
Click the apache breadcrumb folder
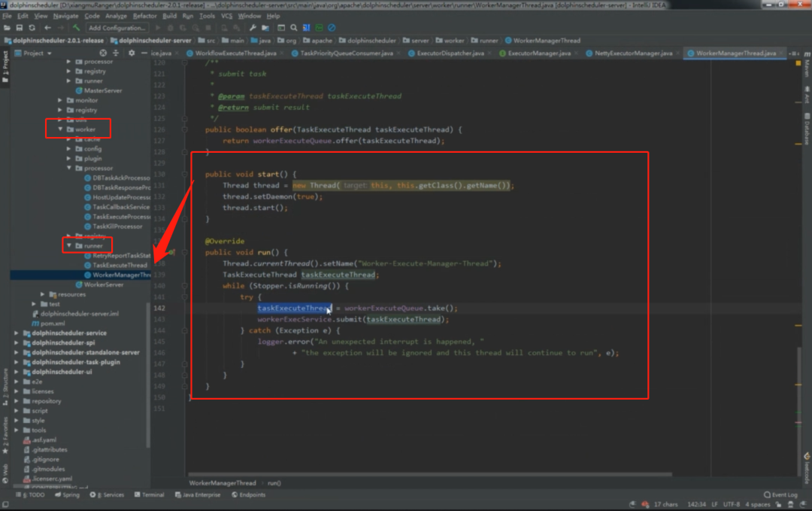pos(322,41)
